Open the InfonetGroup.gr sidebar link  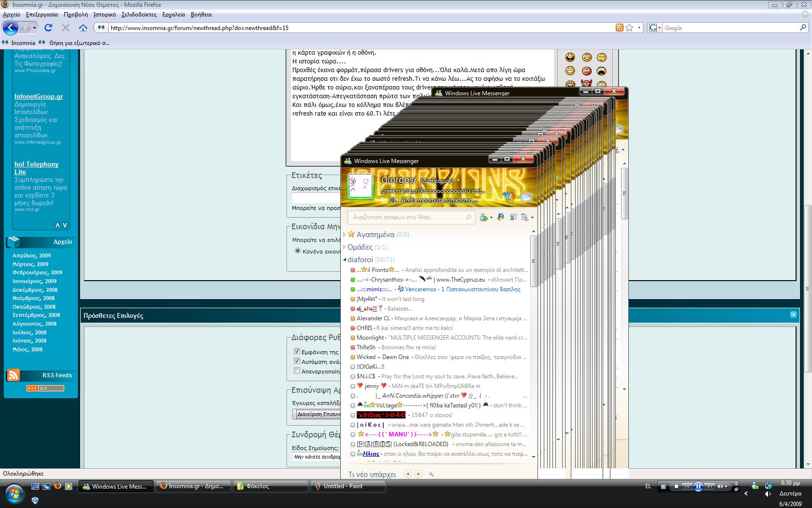pyautogui.click(x=39, y=96)
